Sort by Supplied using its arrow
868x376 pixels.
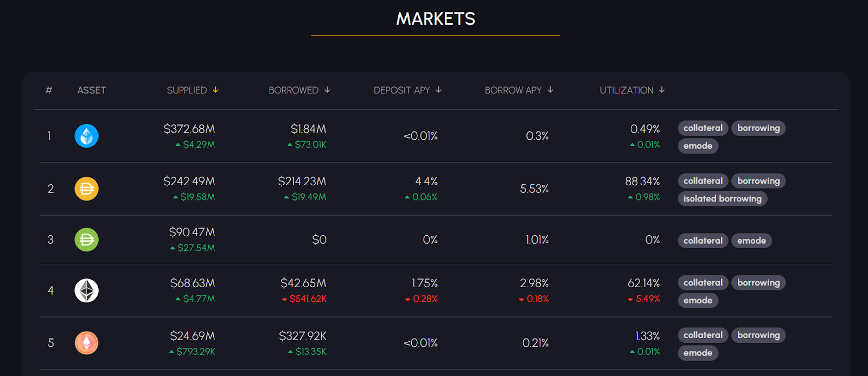[x=215, y=90]
